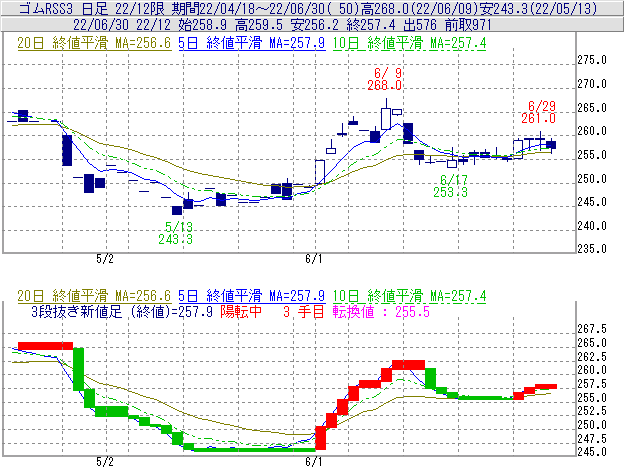Click the 3段抜き新値足 (終値)=257.9 text
624x475 pixels.
[x=122, y=311]
